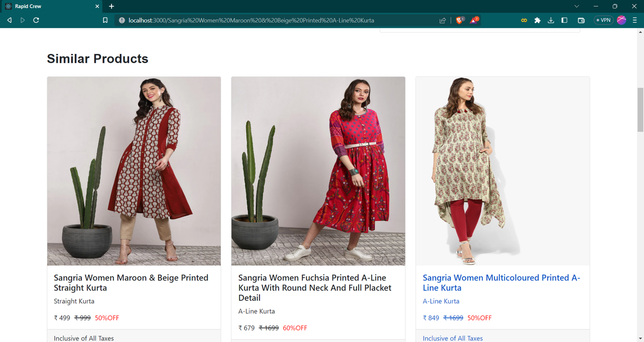Open the browser main hamburger menu
The height and width of the screenshot is (342, 644).
(x=635, y=20)
